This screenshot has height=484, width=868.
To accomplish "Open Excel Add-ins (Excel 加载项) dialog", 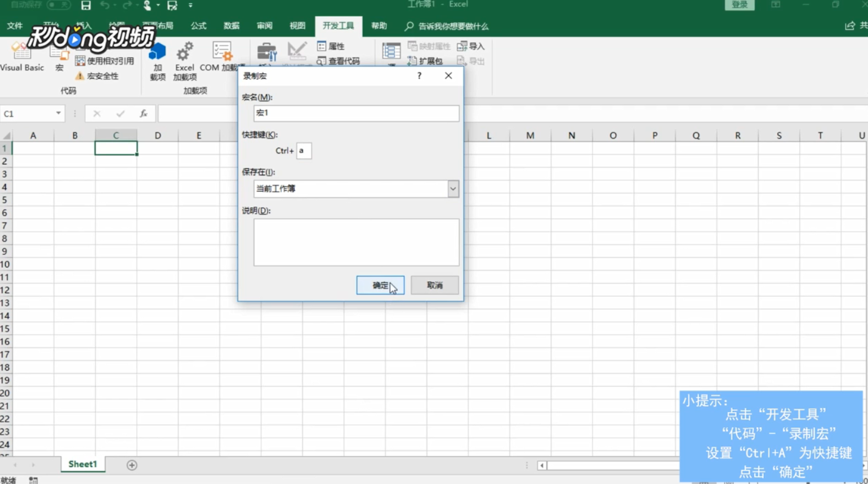I will click(x=185, y=61).
